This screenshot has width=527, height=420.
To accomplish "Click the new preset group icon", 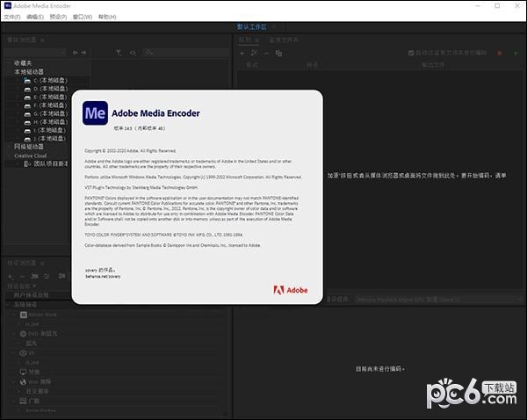I will tap(34, 277).
